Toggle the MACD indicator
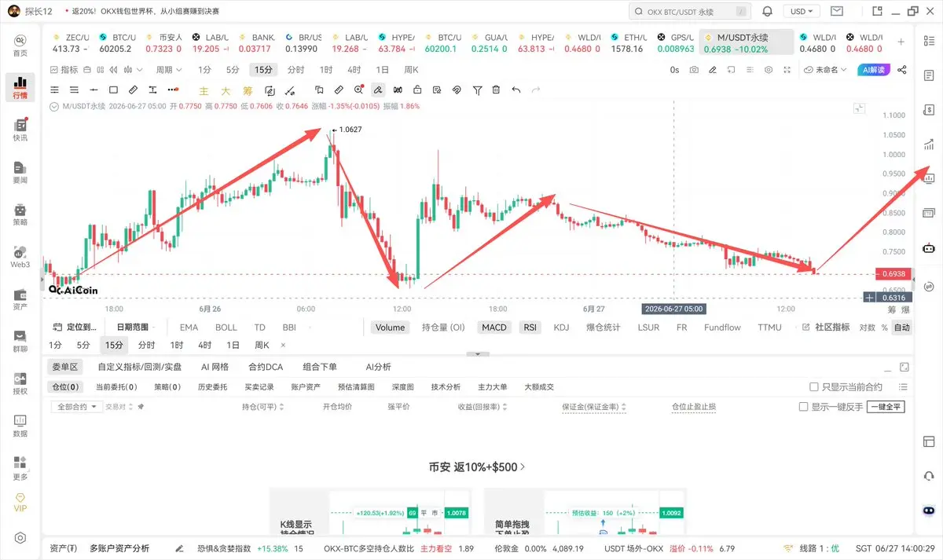The height and width of the screenshot is (560, 943). pos(494,328)
